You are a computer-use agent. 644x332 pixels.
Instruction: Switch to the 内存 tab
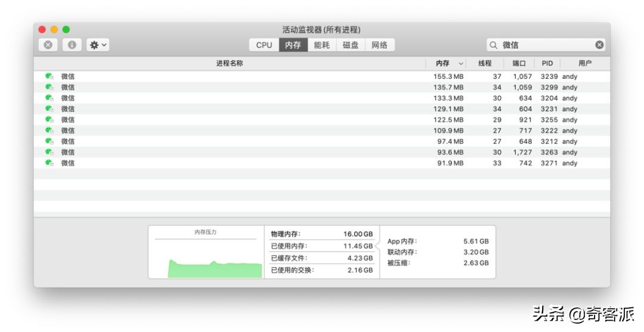click(293, 45)
